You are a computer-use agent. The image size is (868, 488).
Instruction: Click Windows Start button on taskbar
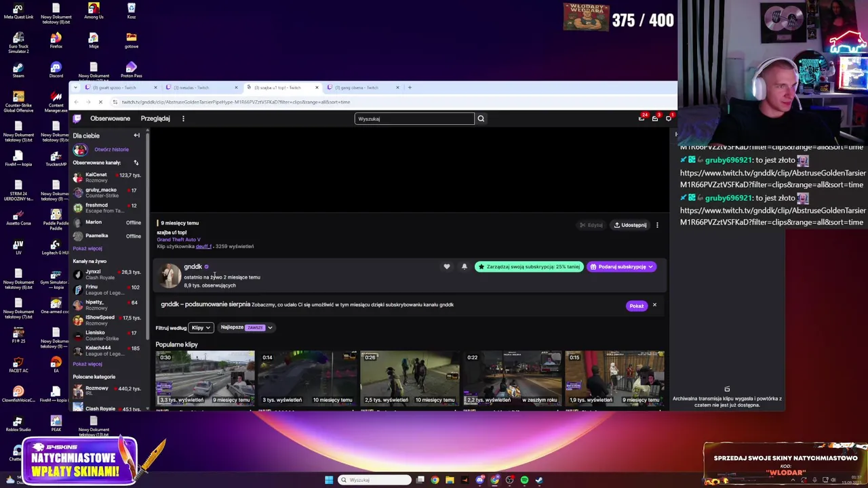[329, 480]
